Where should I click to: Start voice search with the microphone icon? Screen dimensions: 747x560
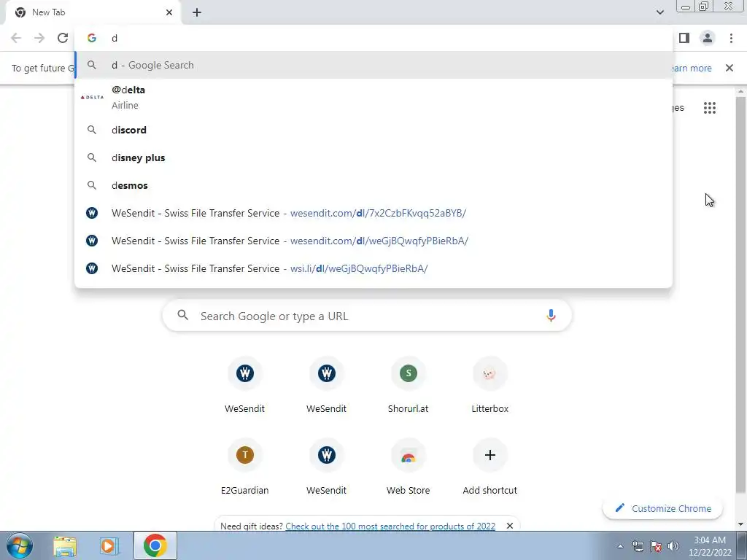[551, 316]
